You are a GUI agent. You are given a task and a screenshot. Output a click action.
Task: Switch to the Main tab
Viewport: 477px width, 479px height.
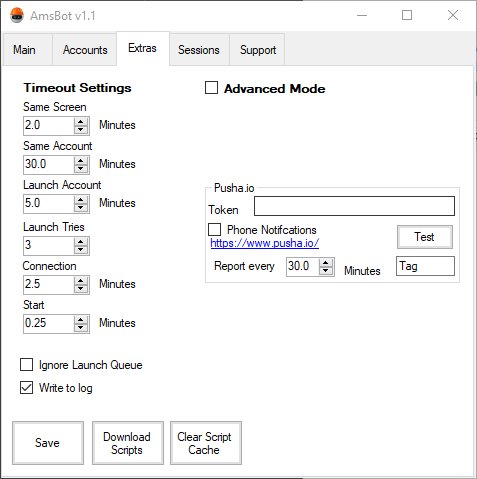pyautogui.click(x=28, y=49)
